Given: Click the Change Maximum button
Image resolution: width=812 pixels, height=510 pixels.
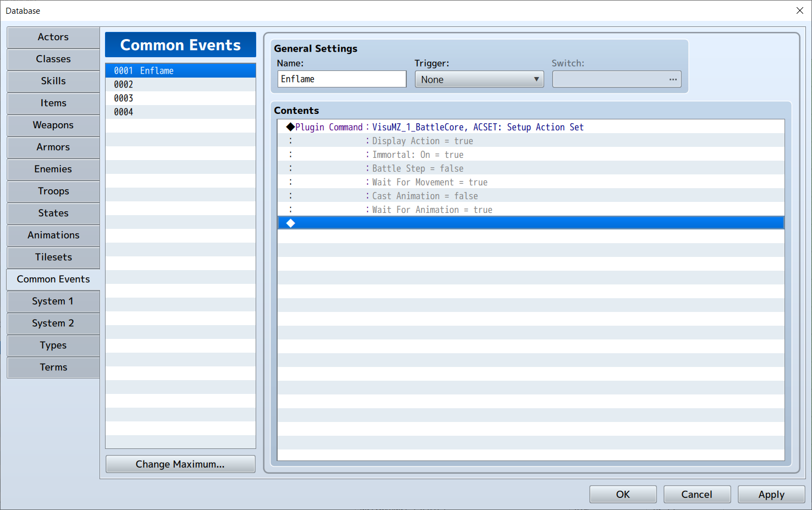Looking at the screenshot, I should [x=180, y=464].
